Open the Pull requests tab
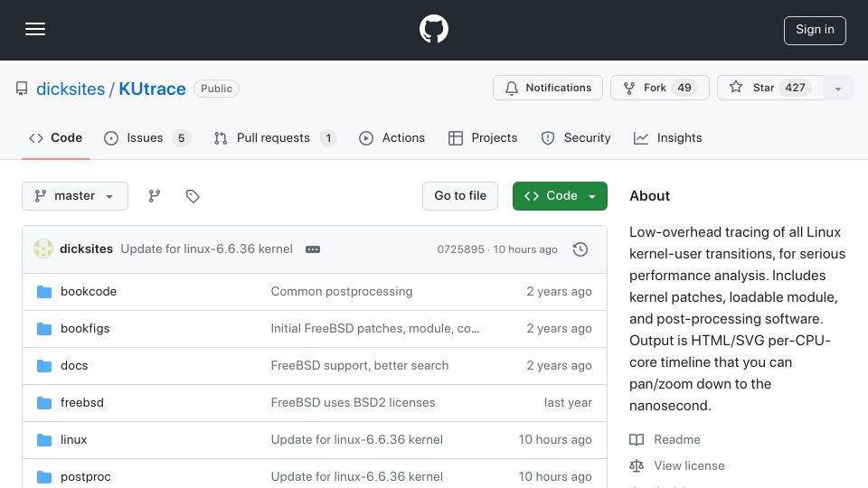The height and width of the screenshot is (488, 868). [x=275, y=137]
